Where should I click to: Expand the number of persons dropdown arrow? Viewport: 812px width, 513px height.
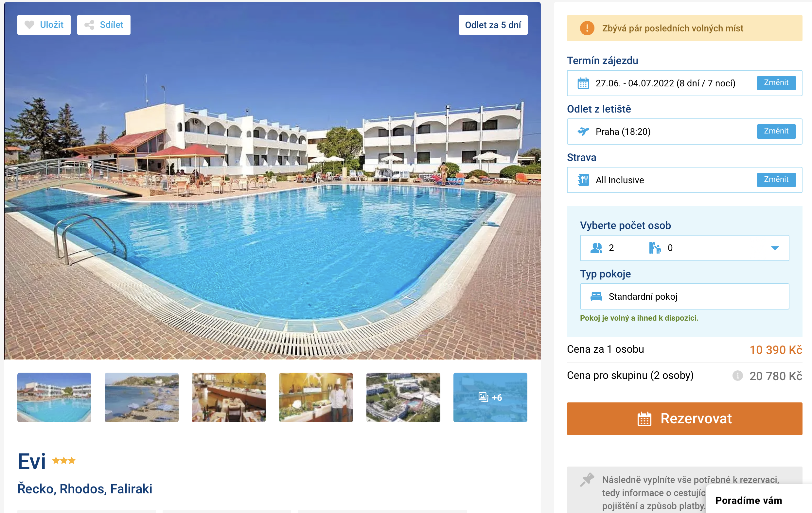[775, 248]
